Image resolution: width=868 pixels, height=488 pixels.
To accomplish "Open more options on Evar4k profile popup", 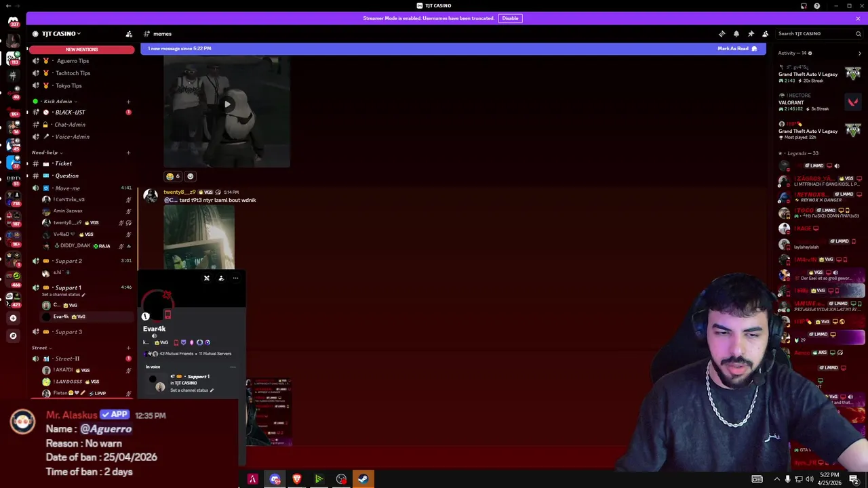I will (x=235, y=278).
